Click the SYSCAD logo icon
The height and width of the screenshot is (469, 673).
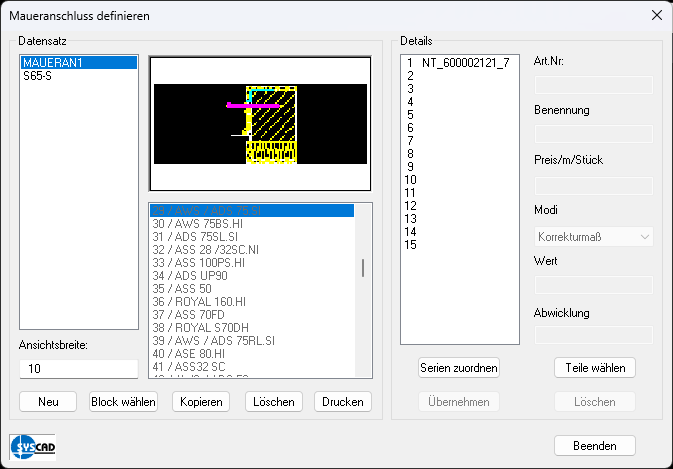pos(33,447)
